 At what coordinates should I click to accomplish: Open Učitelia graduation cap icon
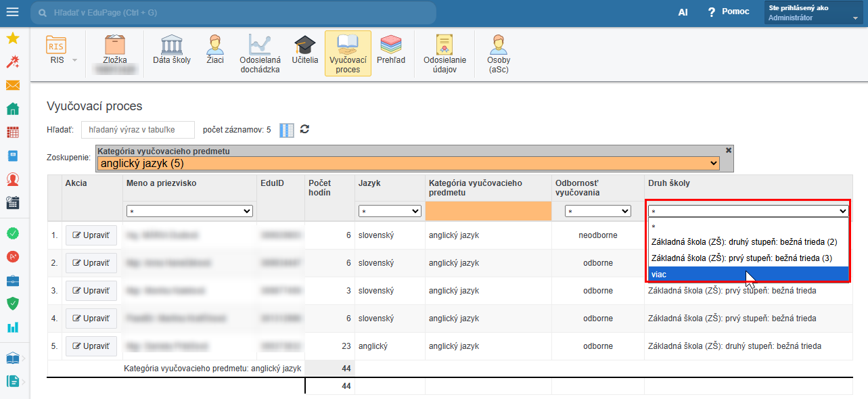coord(304,50)
